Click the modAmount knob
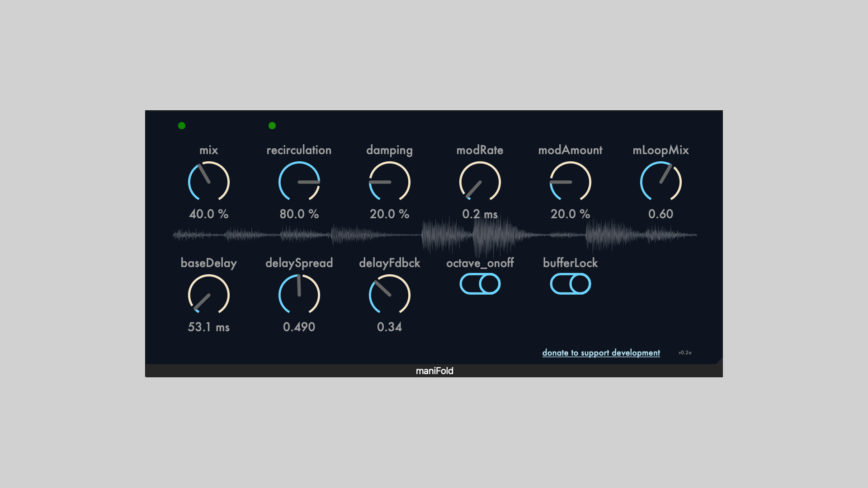Viewport: 868px width, 488px height. click(x=571, y=182)
